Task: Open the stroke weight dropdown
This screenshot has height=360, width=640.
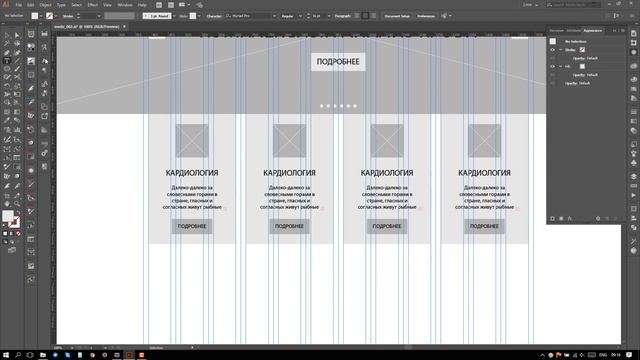Action: 99,16
